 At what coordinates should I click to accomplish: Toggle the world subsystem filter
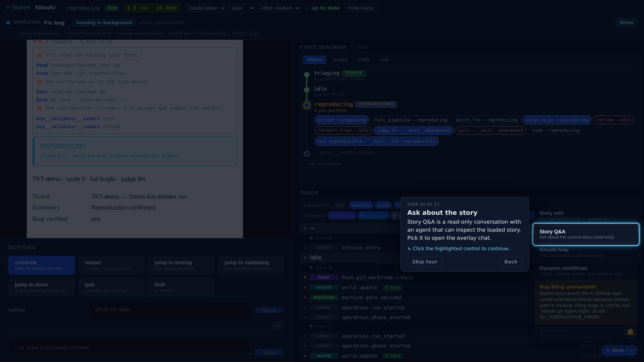383,205
